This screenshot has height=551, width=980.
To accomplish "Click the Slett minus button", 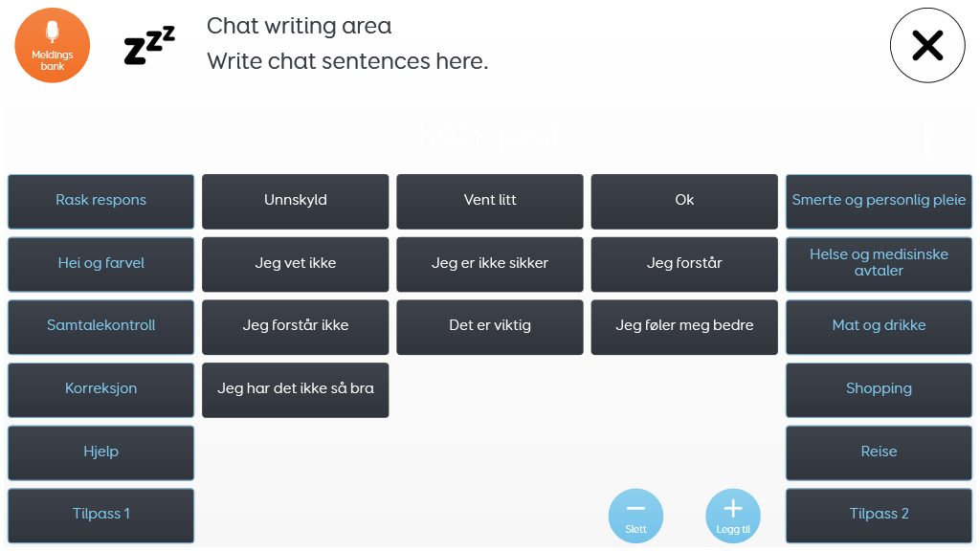I will 635,516.
